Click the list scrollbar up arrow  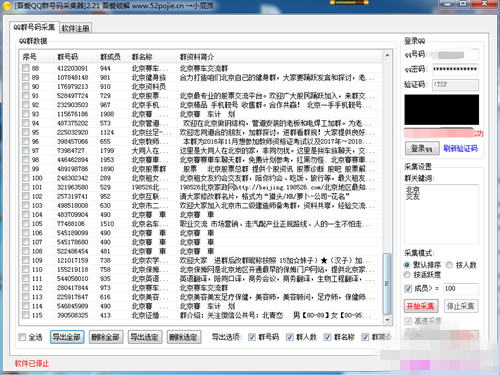[x=387, y=55]
